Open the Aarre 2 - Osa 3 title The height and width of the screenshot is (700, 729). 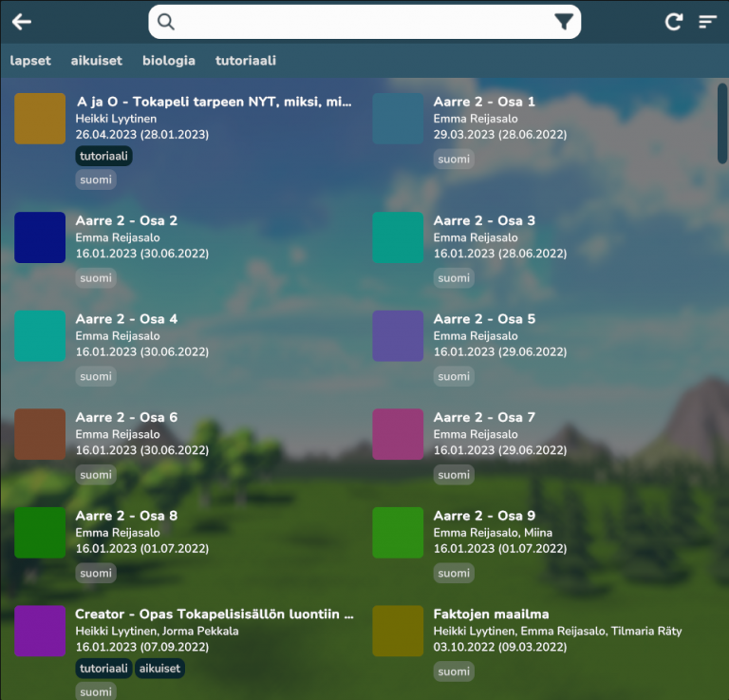[484, 220]
